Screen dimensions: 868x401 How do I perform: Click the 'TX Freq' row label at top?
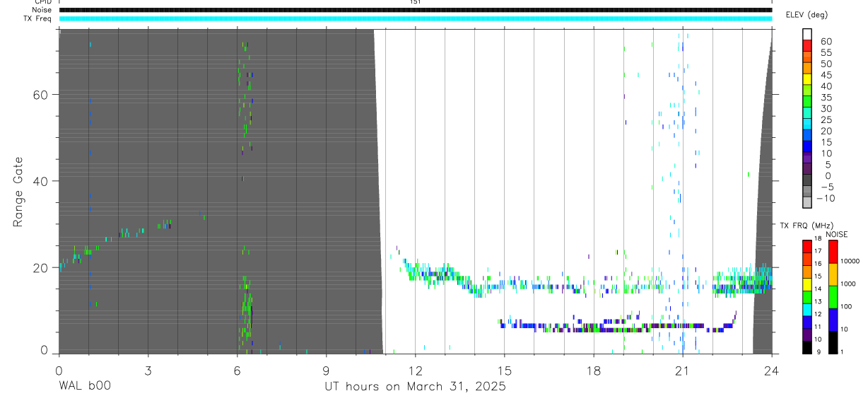click(38, 18)
